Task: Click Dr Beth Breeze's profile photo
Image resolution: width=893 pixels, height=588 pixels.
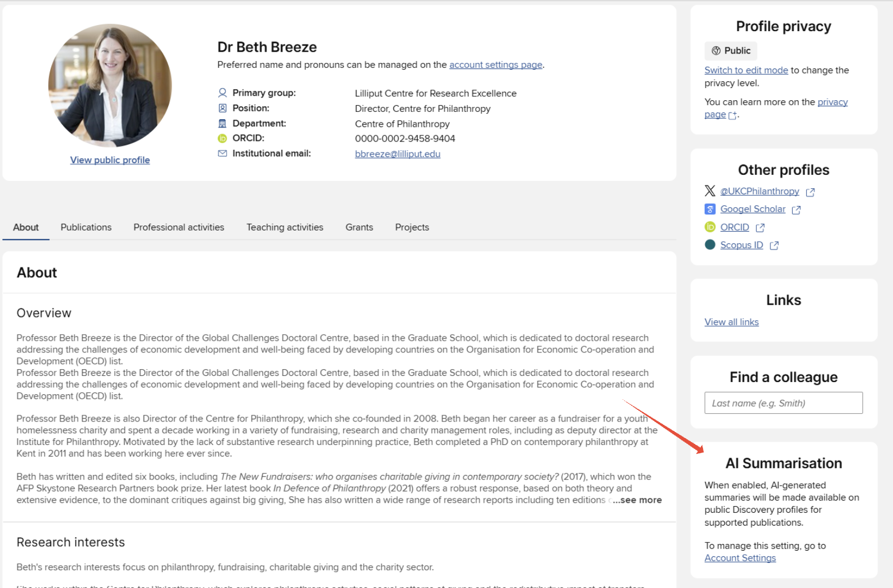Action: (x=110, y=85)
